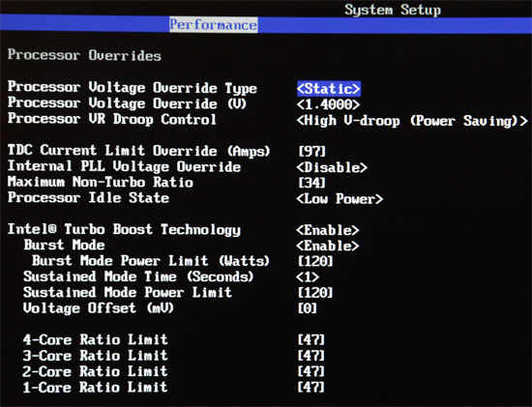The image size is (532, 407).
Task: Select the Sustained Mode Power Limit label
Action: point(128,292)
